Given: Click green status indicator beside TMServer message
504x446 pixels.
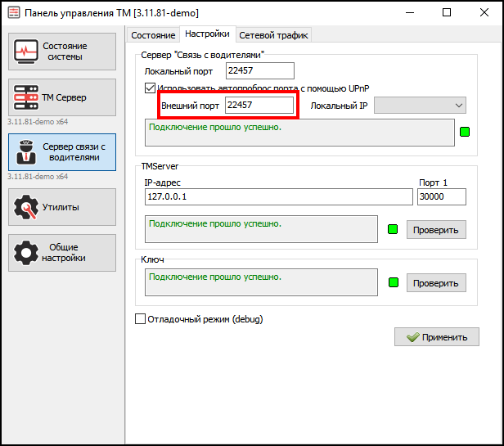Looking at the screenshot, I should click(x=393, y=229).
